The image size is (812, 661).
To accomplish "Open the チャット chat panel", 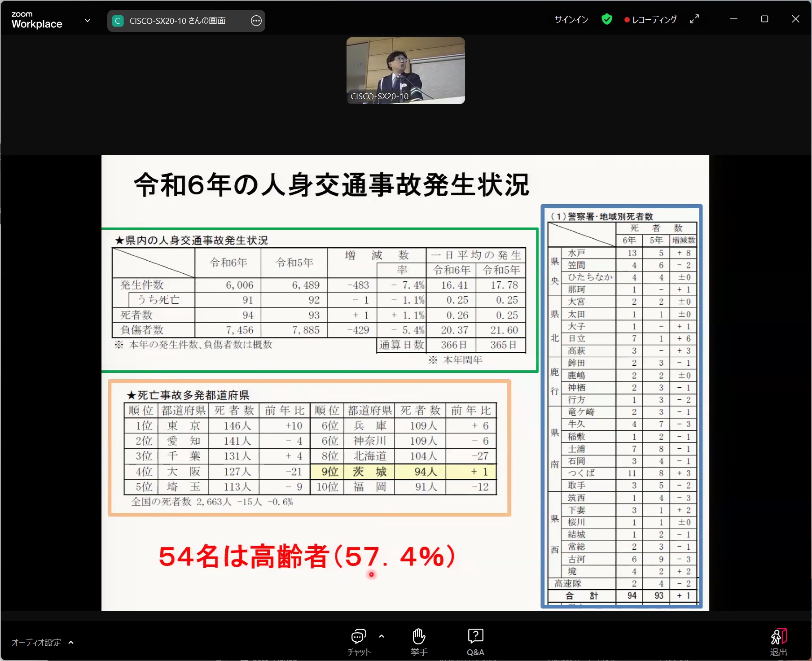I will pyautogui.click(x=358, y=642).
